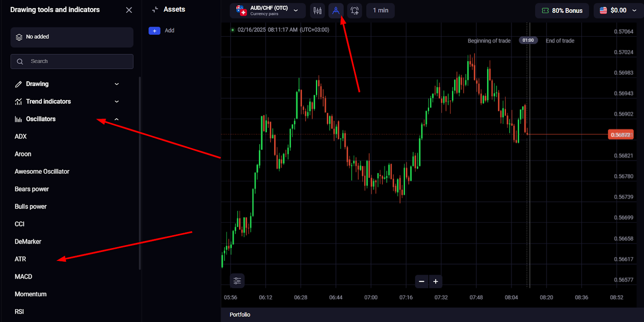Viewport: 644px width, 322px height.
Task: Open the drawing tools compass icon
Action: [x=336, y=10]
